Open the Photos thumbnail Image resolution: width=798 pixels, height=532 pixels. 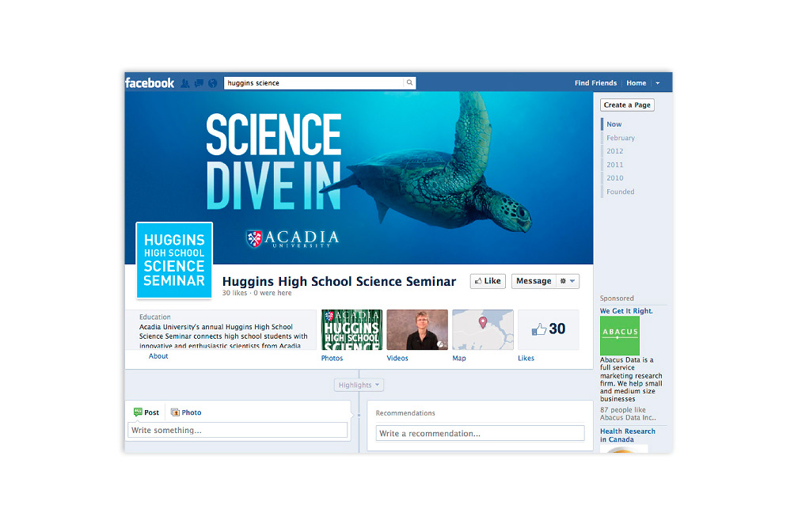coord(351,330)
